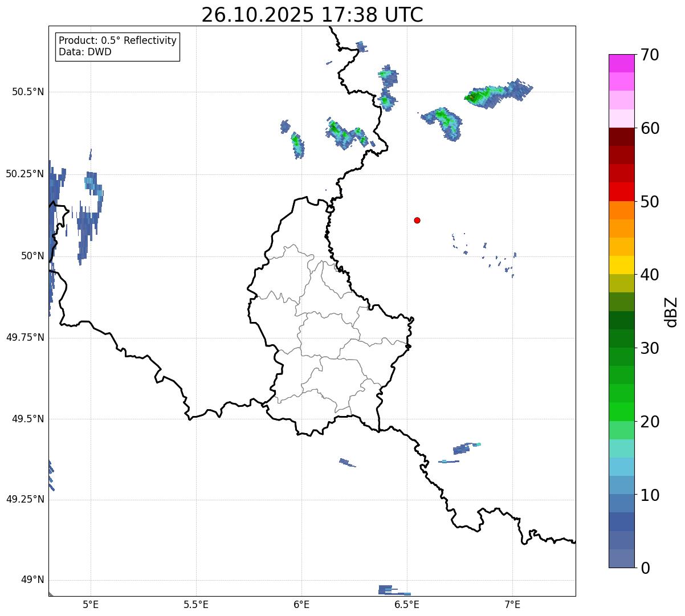Click the 5°E longitude label
685x616 pixels.
point(91,604)
